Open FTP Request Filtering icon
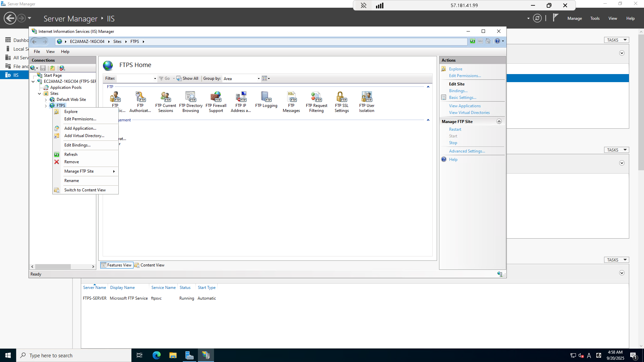This screenshot has height=362, width=644. click(316, 97)
